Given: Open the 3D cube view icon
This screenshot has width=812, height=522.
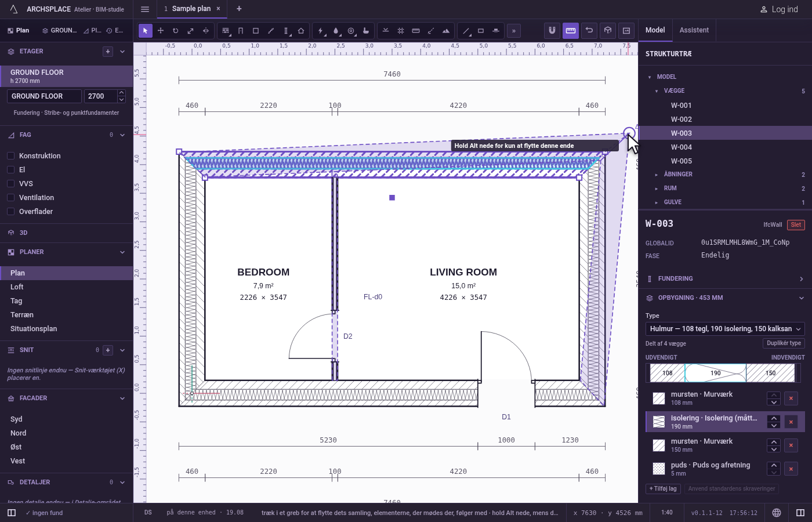Looking at the screenshot, I should [x=608, y=30].
